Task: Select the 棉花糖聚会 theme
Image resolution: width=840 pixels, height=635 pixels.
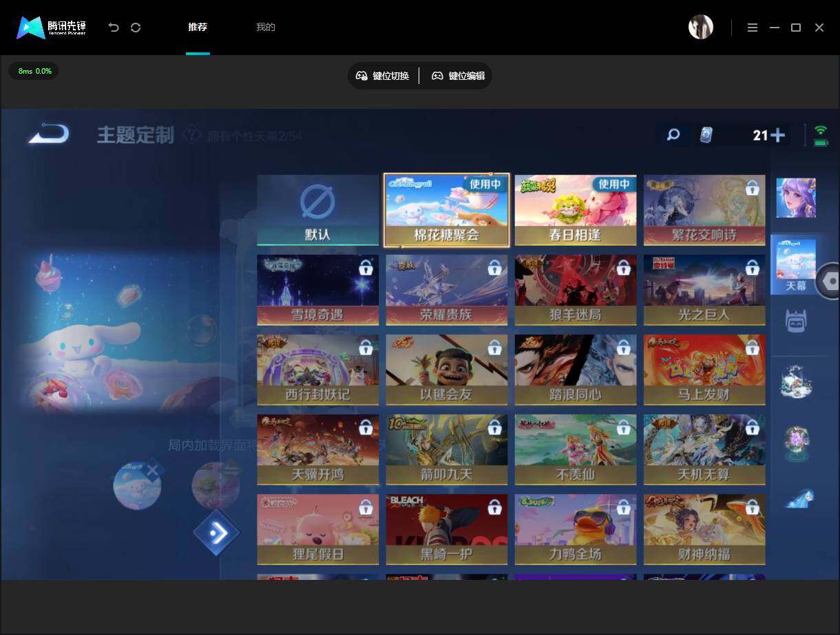Action: pos(447,210)
